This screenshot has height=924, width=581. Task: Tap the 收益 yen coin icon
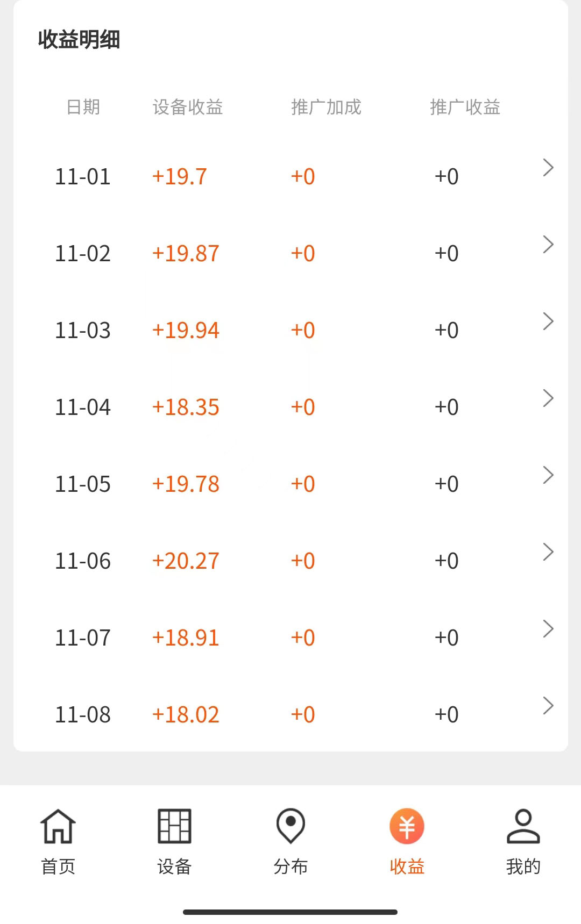(x=407, y=826)
